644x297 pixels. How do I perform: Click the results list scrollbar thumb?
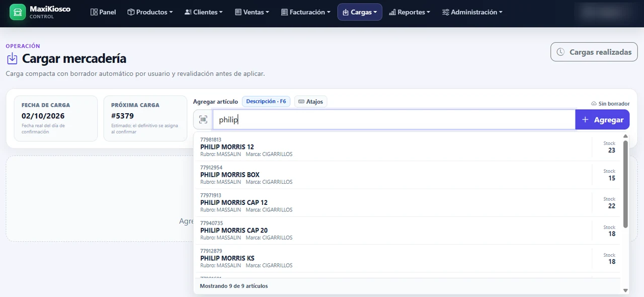click(625, 184)
